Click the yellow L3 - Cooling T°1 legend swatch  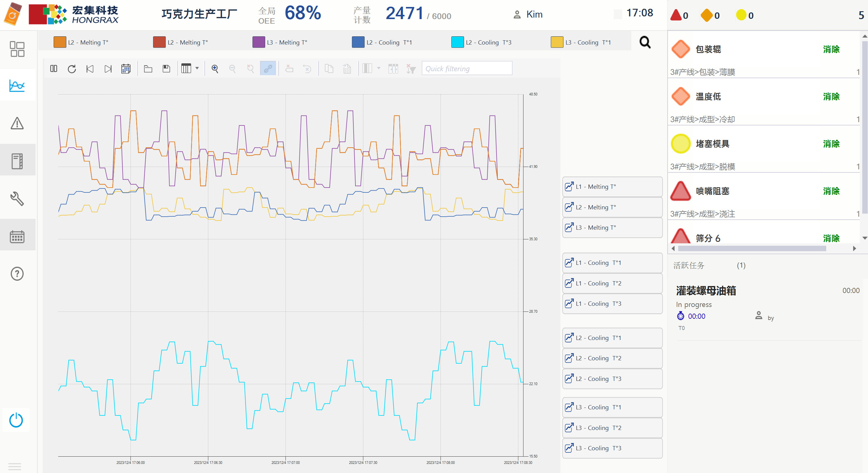(557, 42)
